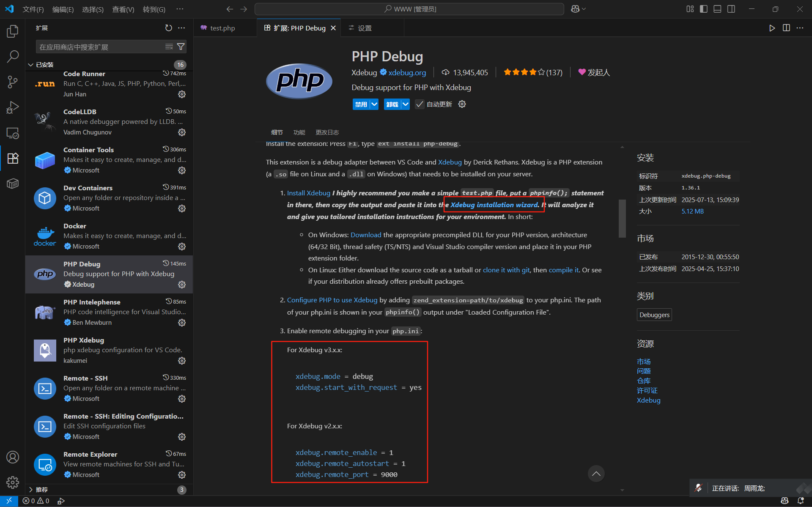
Task: Open Extensions view icon
Action: [13, 158]
